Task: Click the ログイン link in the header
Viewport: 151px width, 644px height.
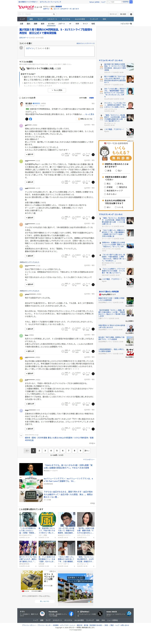Action: coord(46,9)
